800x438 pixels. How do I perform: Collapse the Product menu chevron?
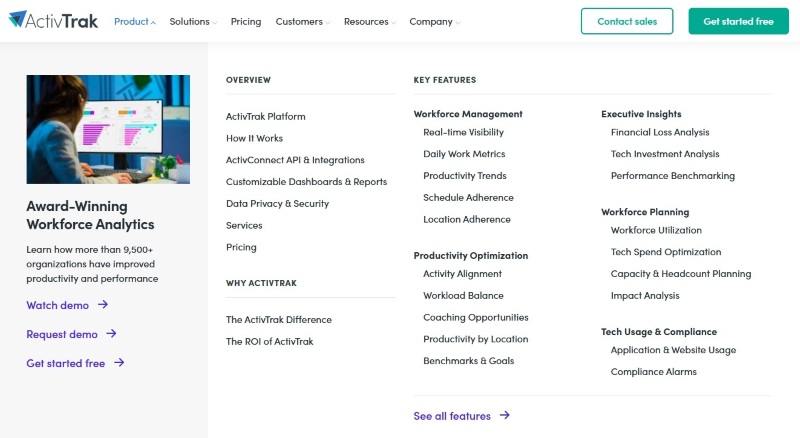pyautogui.click(x=153, y=22)
